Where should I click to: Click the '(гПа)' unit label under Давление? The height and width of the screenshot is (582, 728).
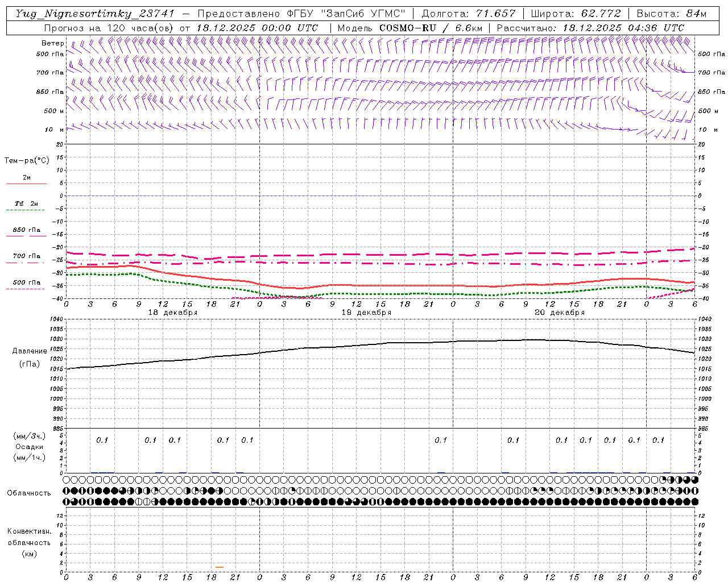pyautogui.click(x=30, y=364)
